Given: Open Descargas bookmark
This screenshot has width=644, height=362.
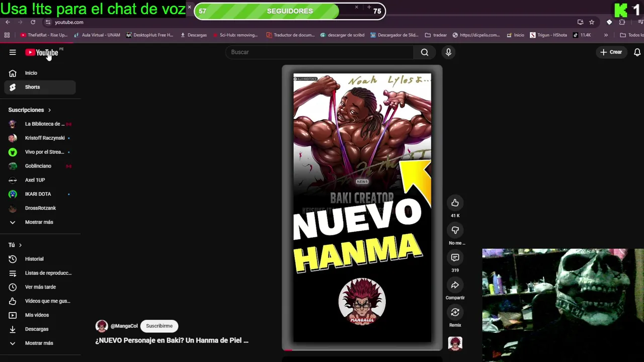Looking at the screenshot, I should [193, 35].
